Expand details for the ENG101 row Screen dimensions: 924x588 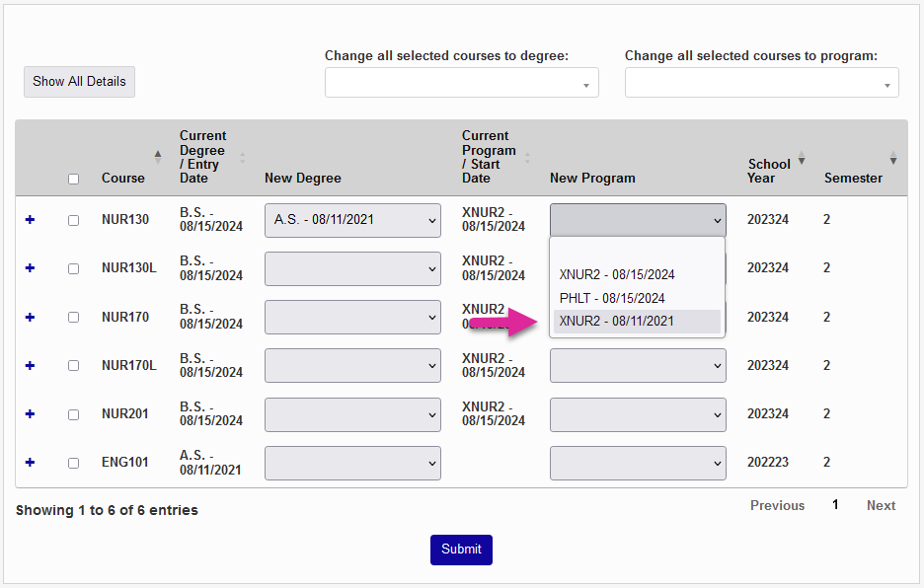point(29,462)
